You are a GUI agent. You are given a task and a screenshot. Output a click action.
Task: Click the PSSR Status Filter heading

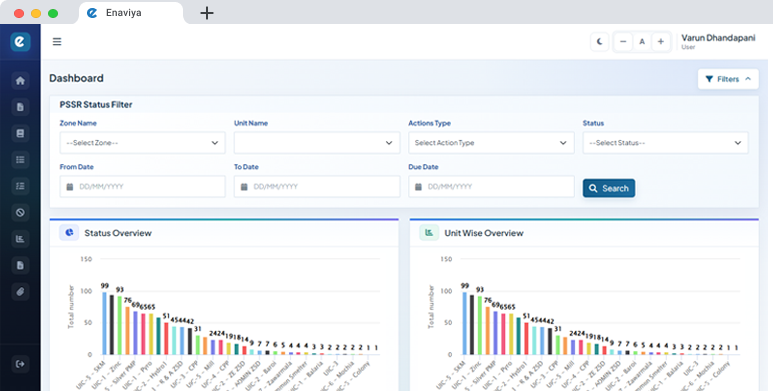click(x=96, y=105)
